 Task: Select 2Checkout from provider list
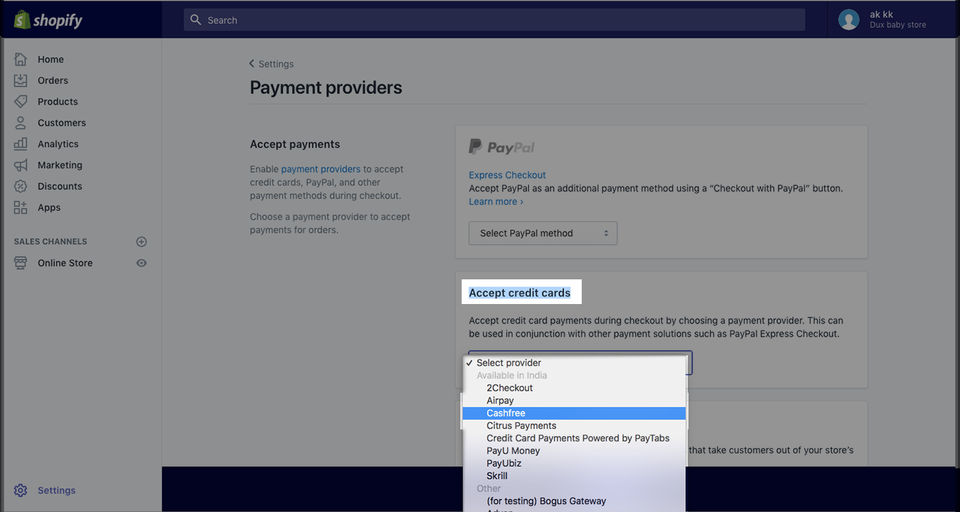pos(574,388)
